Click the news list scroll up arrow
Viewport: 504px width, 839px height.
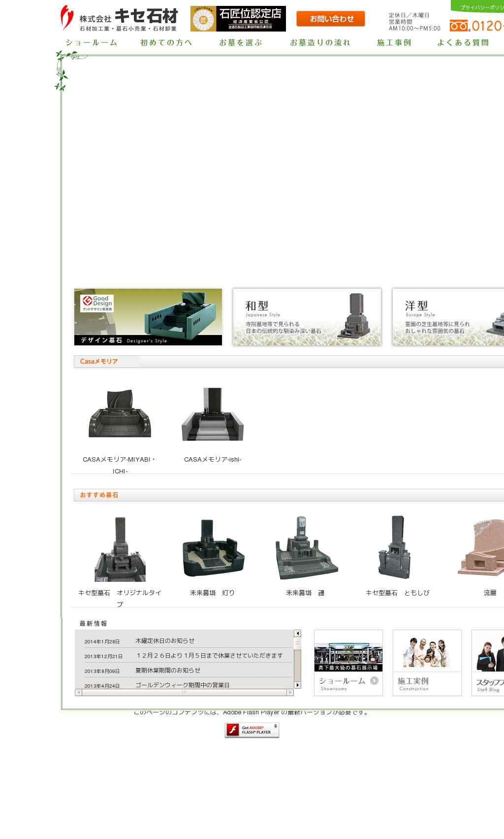pyautogui.click(x=297, y=633)
